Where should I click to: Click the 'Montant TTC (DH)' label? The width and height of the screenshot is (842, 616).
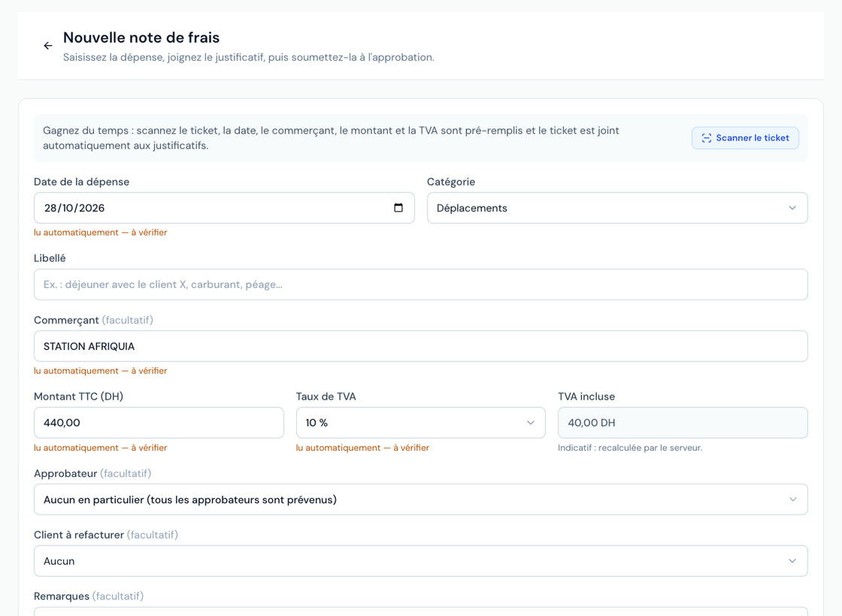(x=78, y=397)
